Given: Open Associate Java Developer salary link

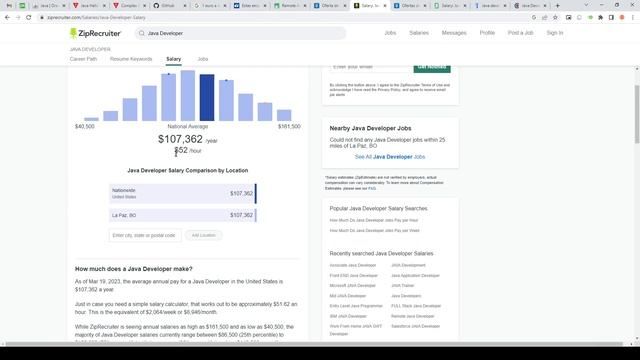Looking at the screenshot, I should [353, 265].
